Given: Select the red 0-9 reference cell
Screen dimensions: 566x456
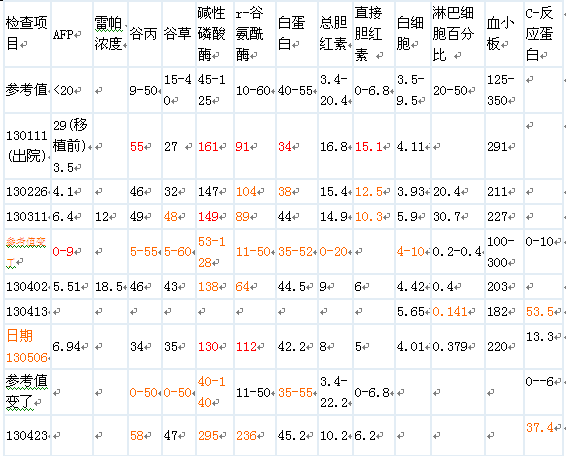Looking at the screenshot, I should pos(72,251).
